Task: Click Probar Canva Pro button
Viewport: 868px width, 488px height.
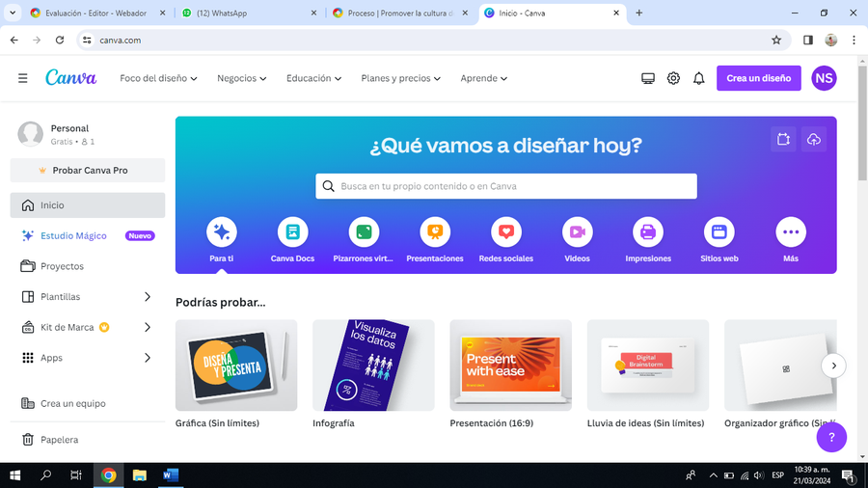Action: [x=88, y=171]
